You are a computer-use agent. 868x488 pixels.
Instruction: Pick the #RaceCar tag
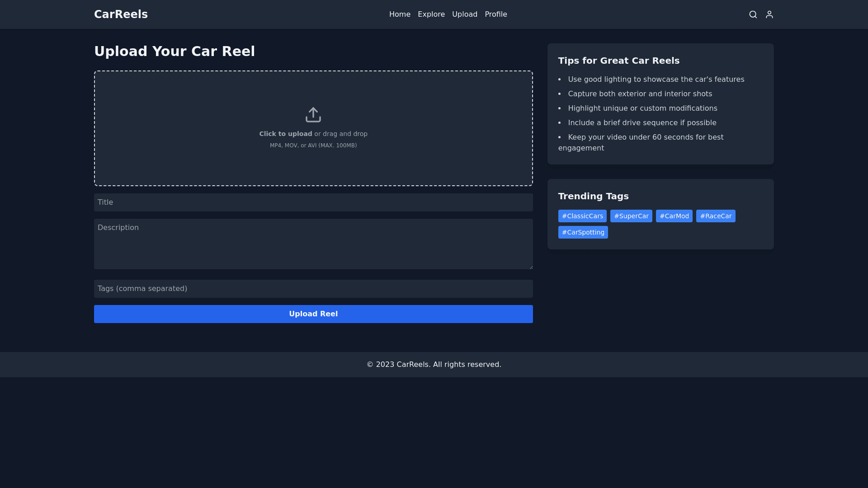point(715,216)
